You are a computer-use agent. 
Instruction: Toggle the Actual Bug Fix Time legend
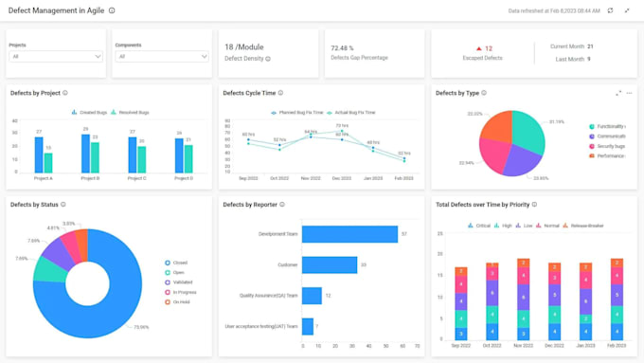tap(351, 112)
